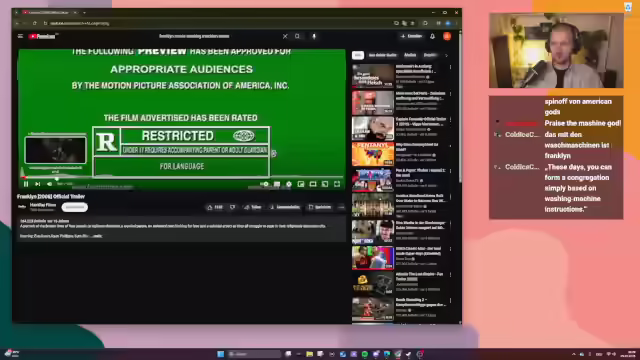This screenshot has height=360, width=640.
Task: Switch player to theater mode
Action: [313, 184]
